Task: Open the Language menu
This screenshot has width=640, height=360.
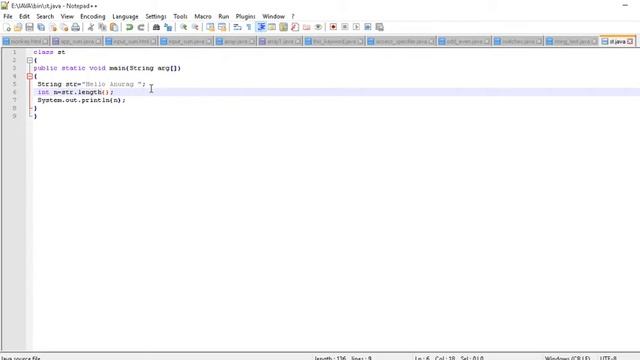Action: [125, 16]
